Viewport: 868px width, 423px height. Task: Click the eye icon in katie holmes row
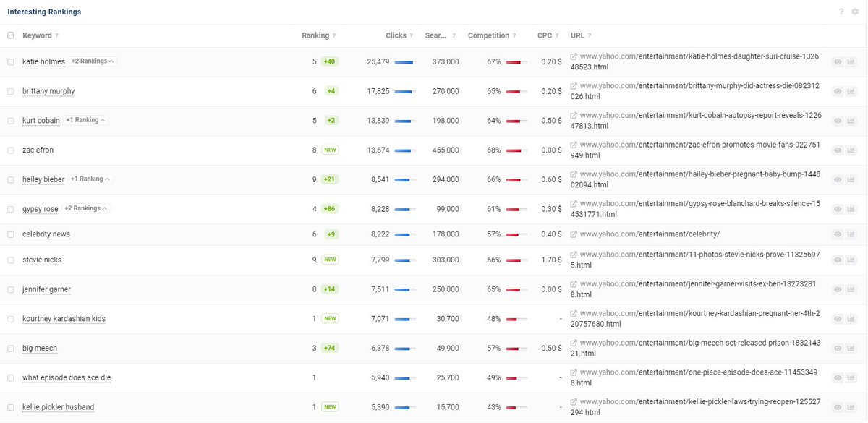tap(838, 62)
